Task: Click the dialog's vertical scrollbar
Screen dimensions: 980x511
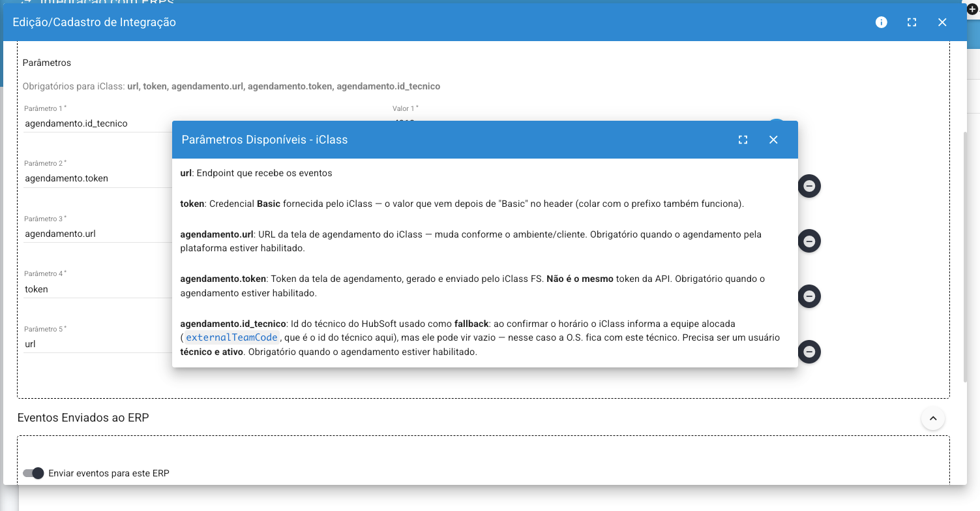Action: [x=966, y=256]
